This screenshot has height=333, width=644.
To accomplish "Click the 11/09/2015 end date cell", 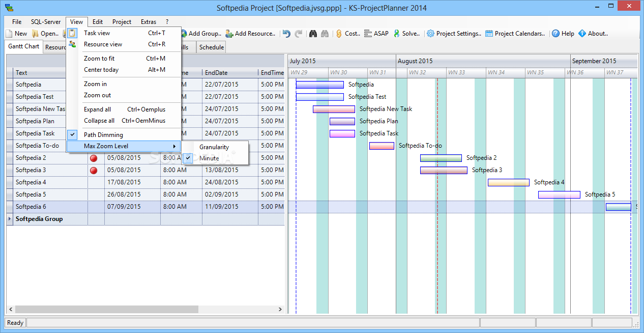I will tap(230, 207).
